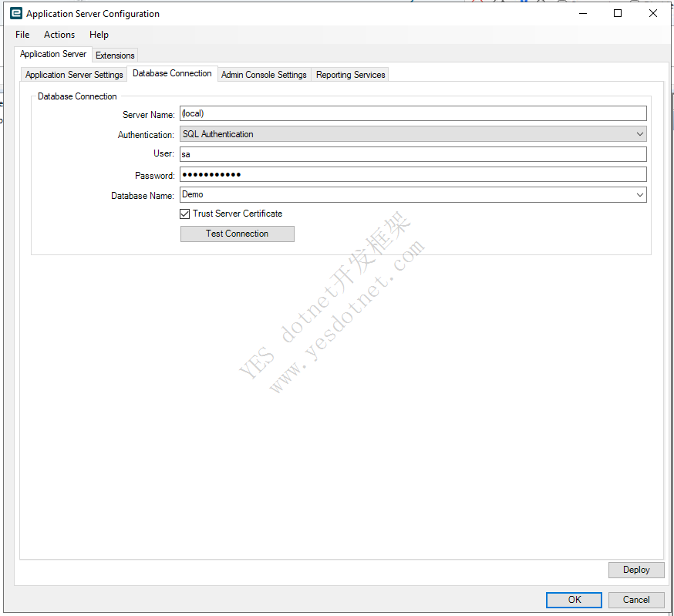Expand the Database Name dropdown arrow
Screen dimensions: 674x616
point(639,195)
